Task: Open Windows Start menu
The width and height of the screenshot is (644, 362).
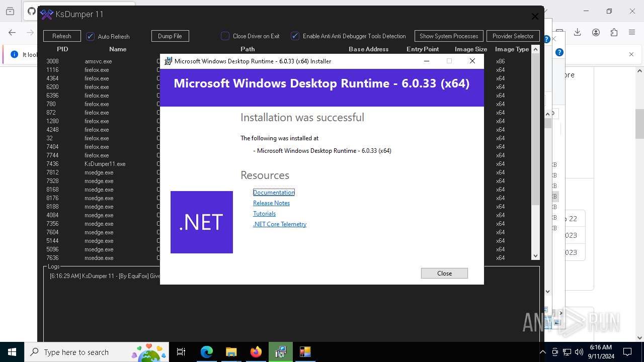Action: coord(12,352)
